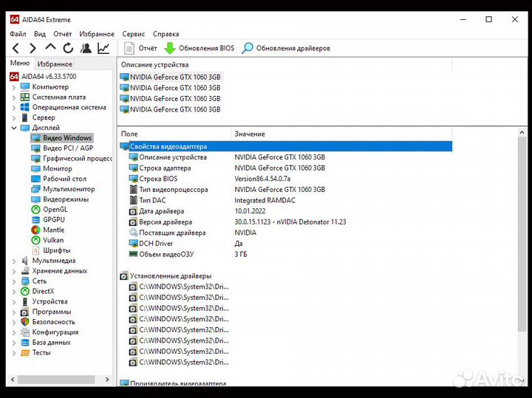Click the Значение column header
The image size is (532, 398).
coord(249,134)
